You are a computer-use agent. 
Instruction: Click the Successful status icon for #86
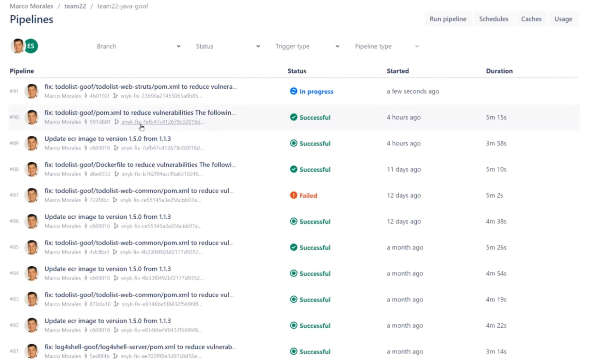(x=293, y=221)
